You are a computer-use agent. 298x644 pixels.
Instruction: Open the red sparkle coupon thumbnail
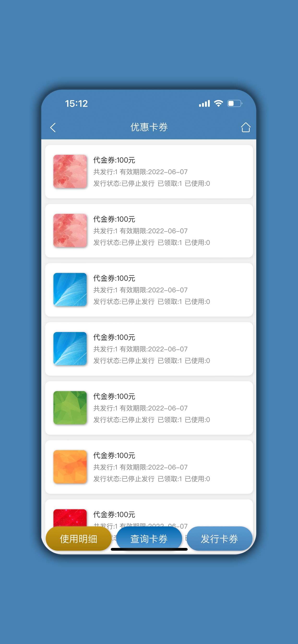coord(70,518)
